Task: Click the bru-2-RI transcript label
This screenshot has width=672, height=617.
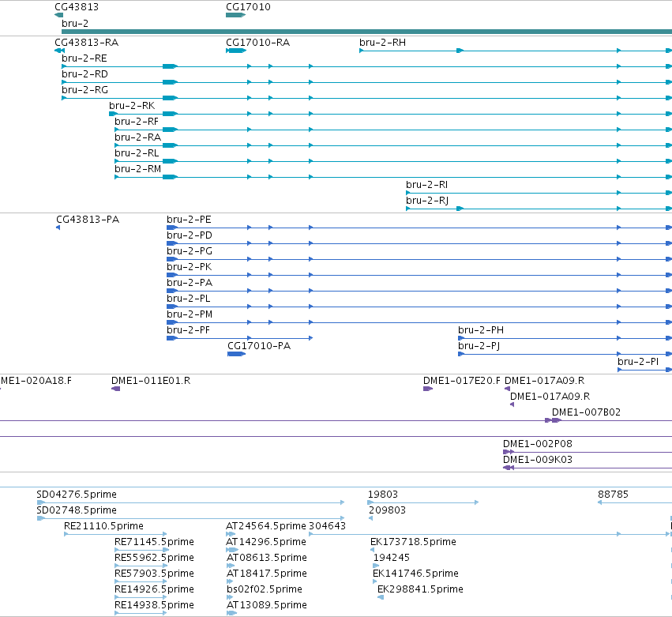Action: (427, 185)
